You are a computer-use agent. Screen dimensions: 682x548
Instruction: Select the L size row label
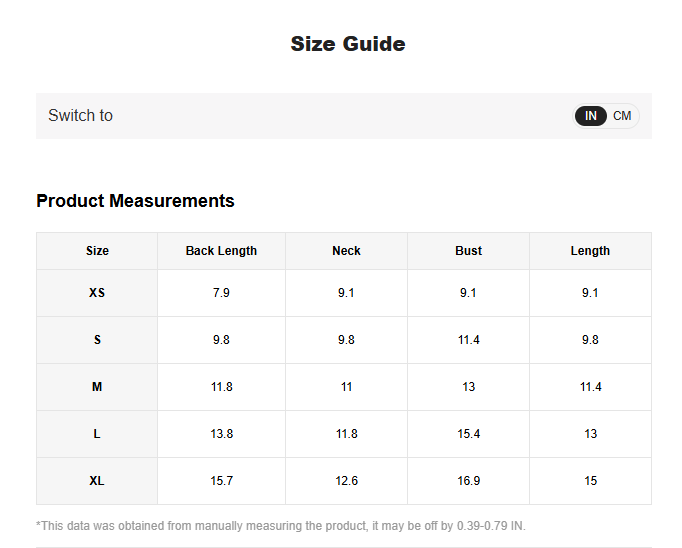click(x=97, y=434)
